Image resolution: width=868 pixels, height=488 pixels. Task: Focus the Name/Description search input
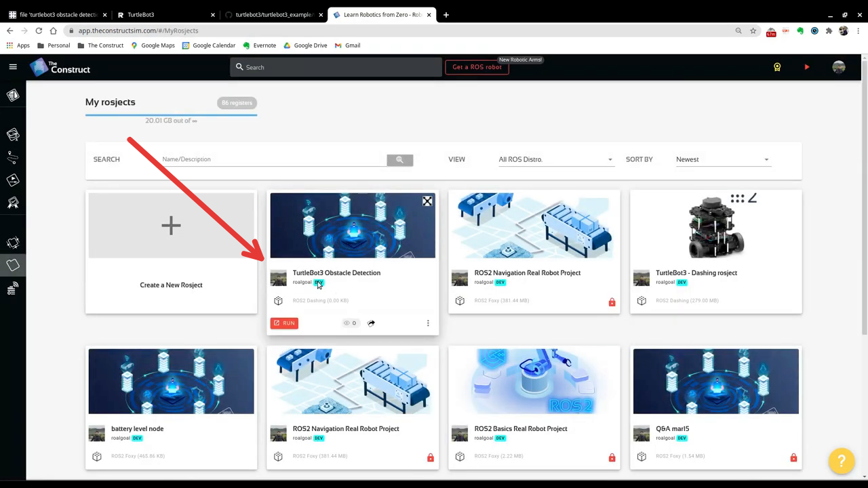point(274,159)
